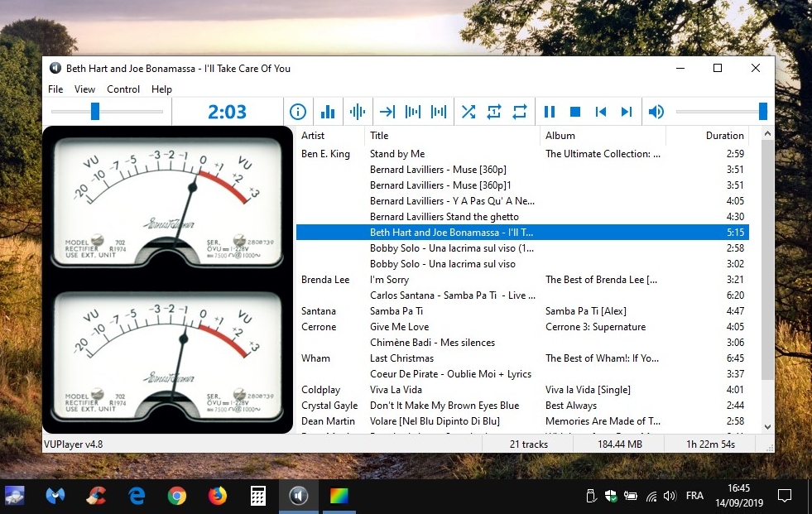Toggle repeat playlist

pyautogui.click(x=520, y=111)
